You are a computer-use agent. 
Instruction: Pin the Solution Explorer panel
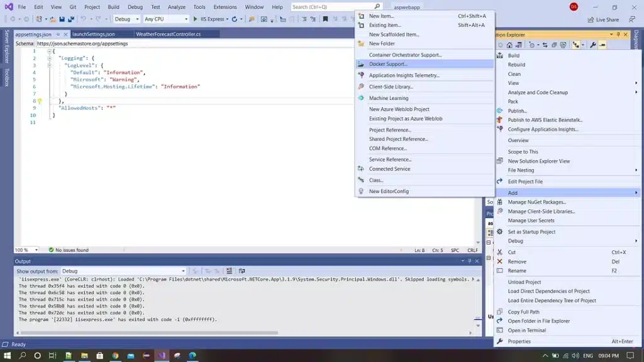[x=618, y=35]
